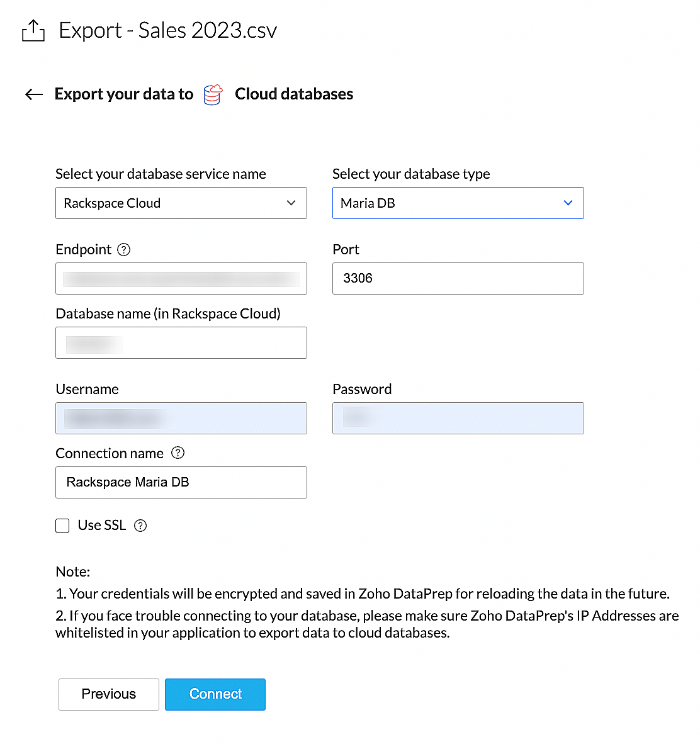This screenshot has width=700, height=749.
Task: Click the Previous button
Action: (109, 694)
